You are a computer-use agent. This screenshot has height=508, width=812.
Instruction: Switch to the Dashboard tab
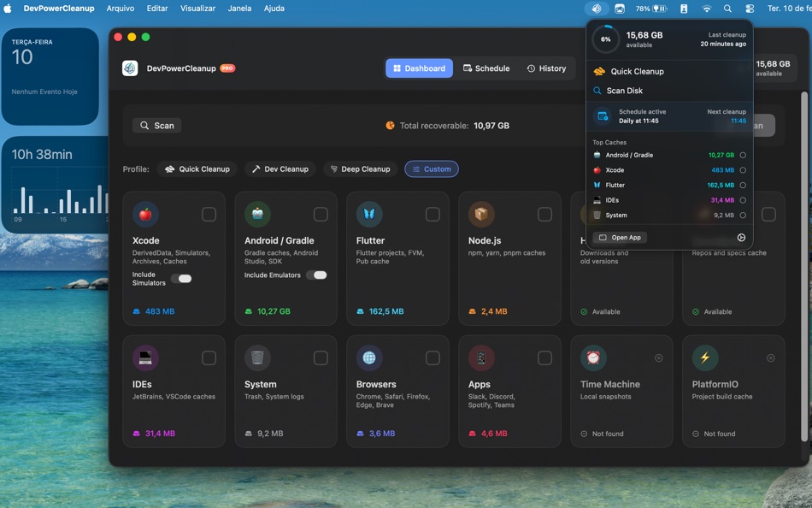(419, 68)
